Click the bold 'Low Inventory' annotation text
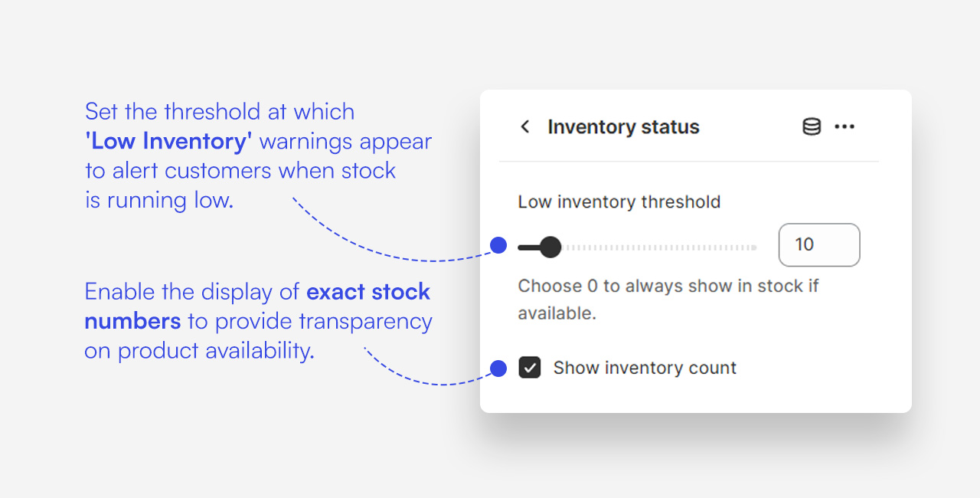Screen dimensions: 980x498 [168, 141]
